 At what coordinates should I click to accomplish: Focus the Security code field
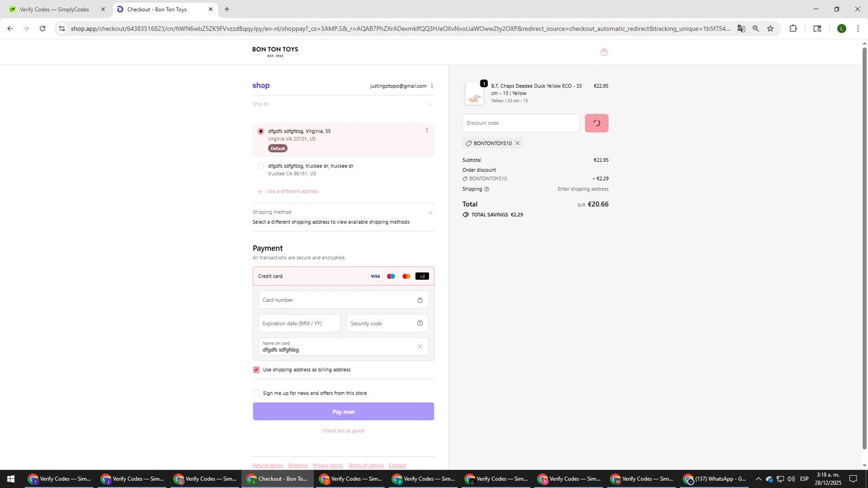387,323
